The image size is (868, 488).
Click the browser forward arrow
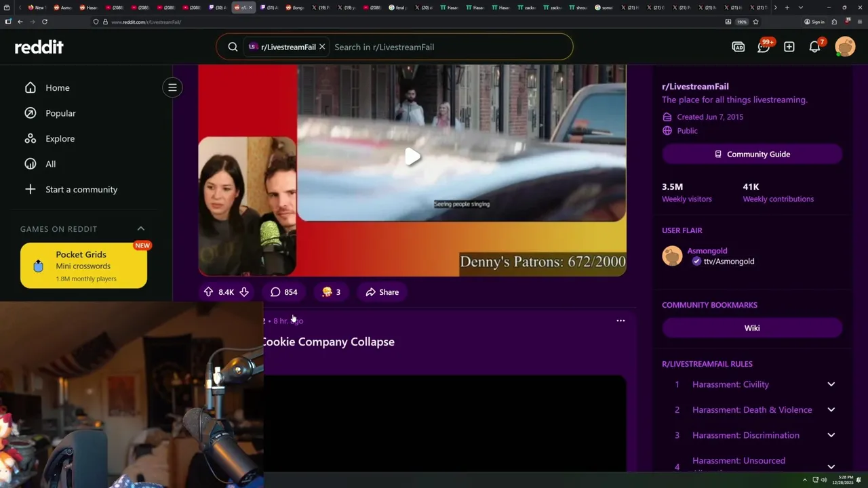(x=32, y=22)
